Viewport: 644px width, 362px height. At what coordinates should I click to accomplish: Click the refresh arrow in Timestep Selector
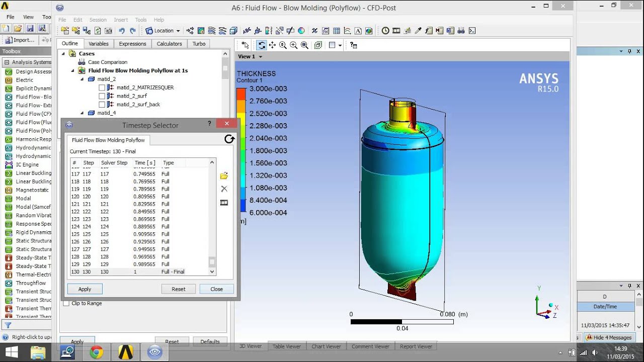click(229, 139)
